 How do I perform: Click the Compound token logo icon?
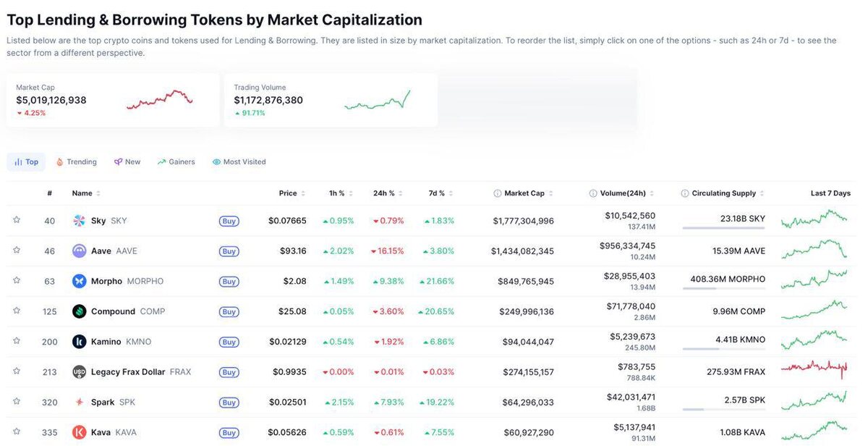80,311
